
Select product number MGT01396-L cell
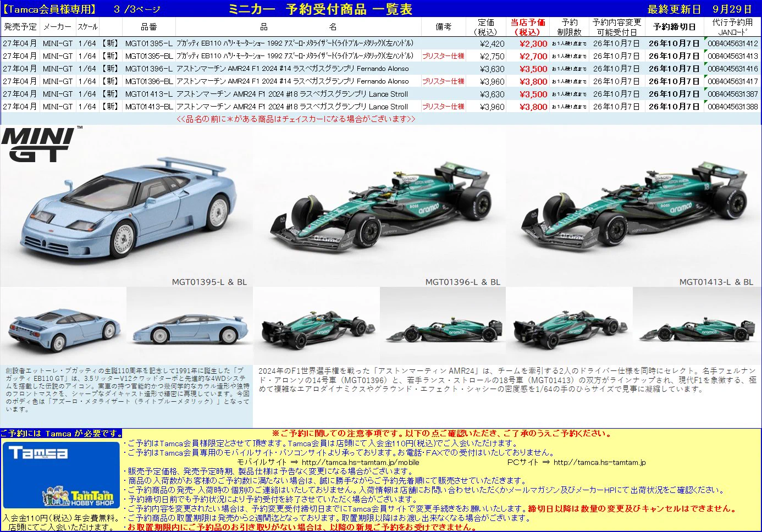point(148,69)
